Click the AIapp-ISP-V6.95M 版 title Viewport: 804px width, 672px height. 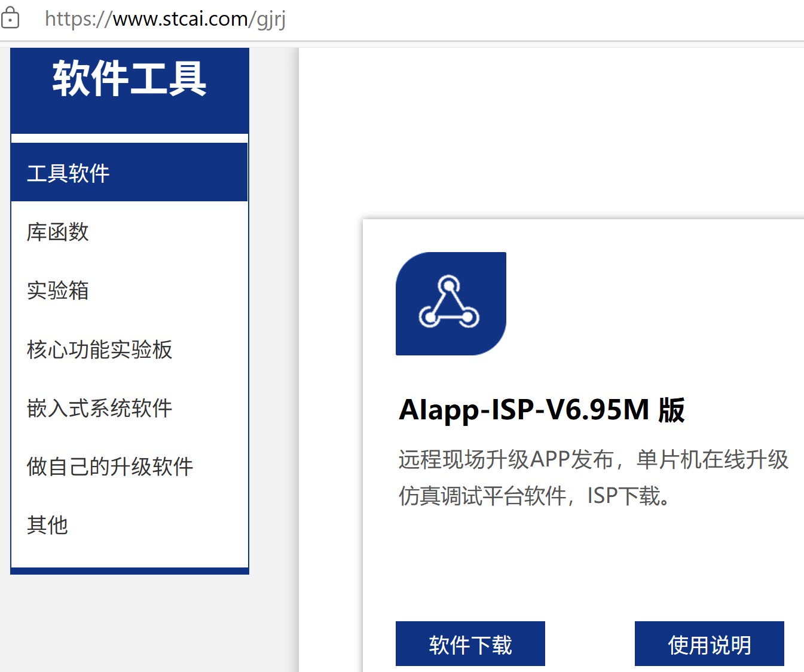[x=542, y=410]
